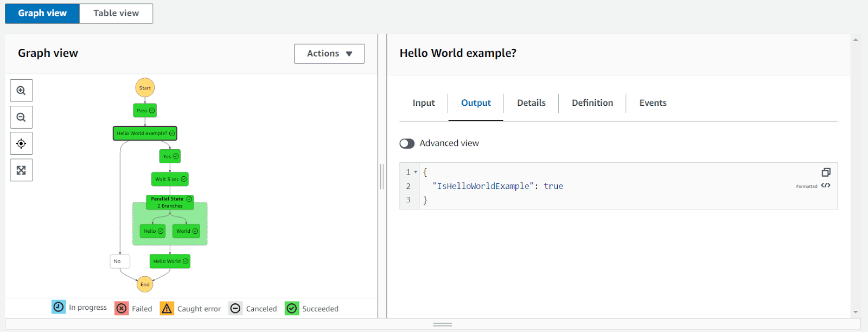Image resolution: width=868 pixels, height=332 pixels.
Task: Copy output with the copy icon
Action: click(x=826, y=173)
